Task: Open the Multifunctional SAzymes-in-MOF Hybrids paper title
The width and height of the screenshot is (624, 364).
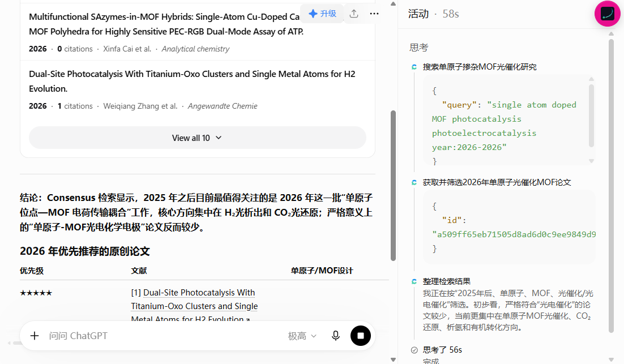Action: pos(166,24)
